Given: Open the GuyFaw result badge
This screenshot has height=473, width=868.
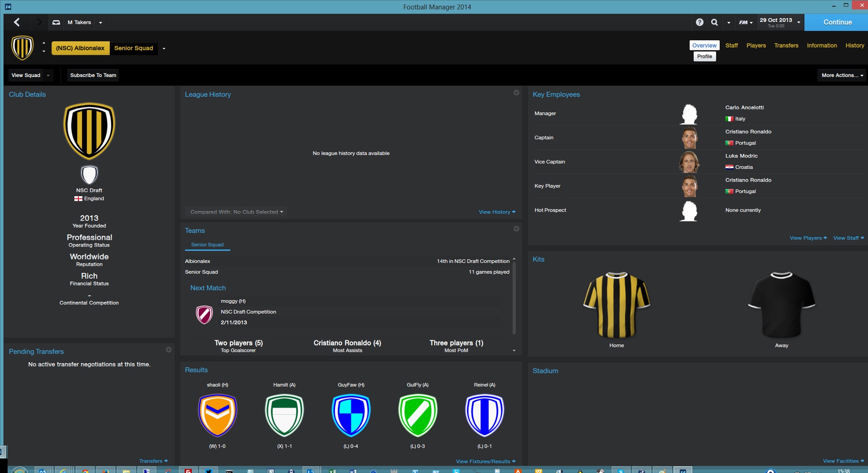Looking at the screenshot, I should [x=351, y=415].
